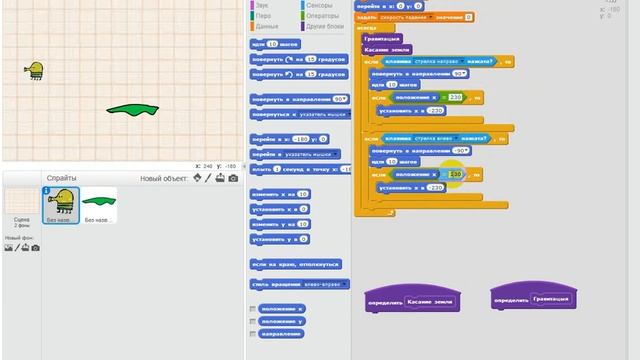Click 0 field in установить x в block

(x=303, y=209)
